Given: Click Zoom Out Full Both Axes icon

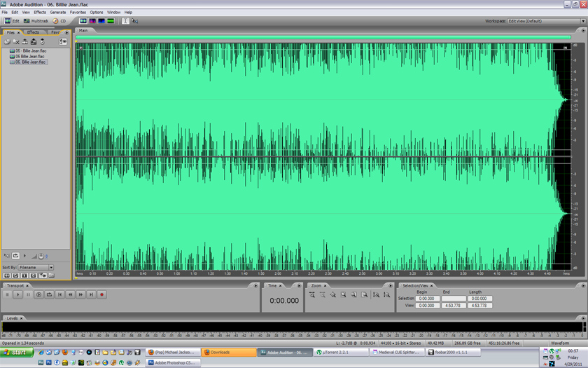Looking at the screenshot, I should pos(333,295).
